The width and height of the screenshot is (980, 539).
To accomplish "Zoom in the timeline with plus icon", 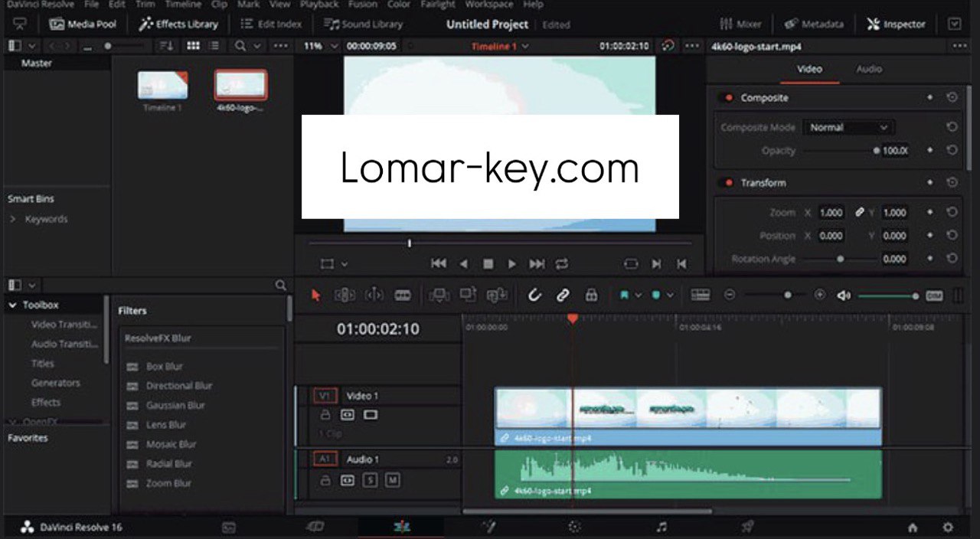I will 820,295.
